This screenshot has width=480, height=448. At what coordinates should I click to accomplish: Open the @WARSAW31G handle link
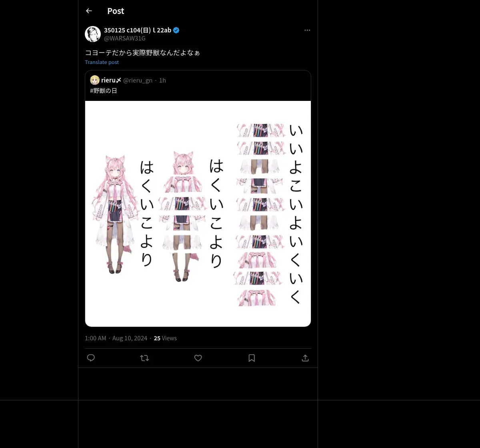(125, 38)
